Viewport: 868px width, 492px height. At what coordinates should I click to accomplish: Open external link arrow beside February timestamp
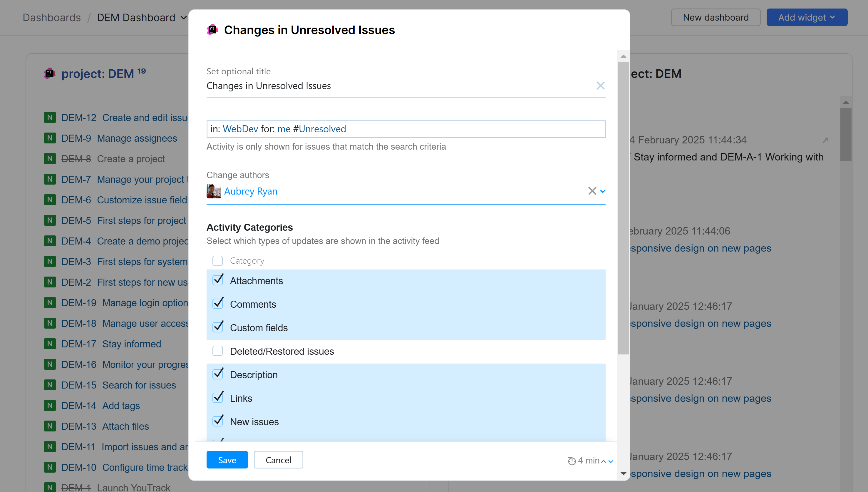tap(825, 140)
